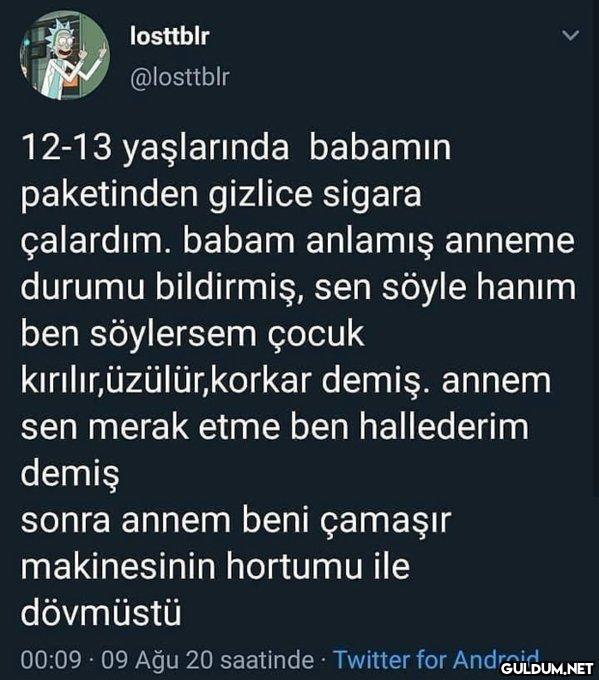
Task: Open the Rick avatar profile picture
Action: (x=65, y=55)
